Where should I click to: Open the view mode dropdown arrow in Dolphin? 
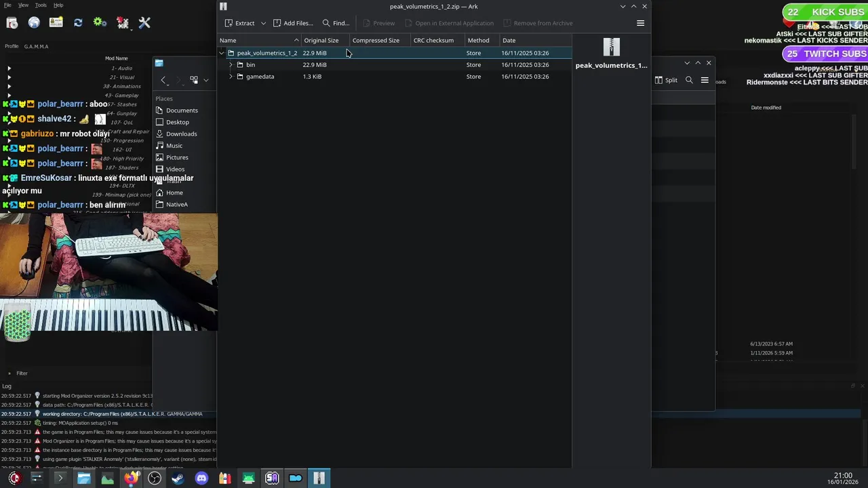point(205,80)
